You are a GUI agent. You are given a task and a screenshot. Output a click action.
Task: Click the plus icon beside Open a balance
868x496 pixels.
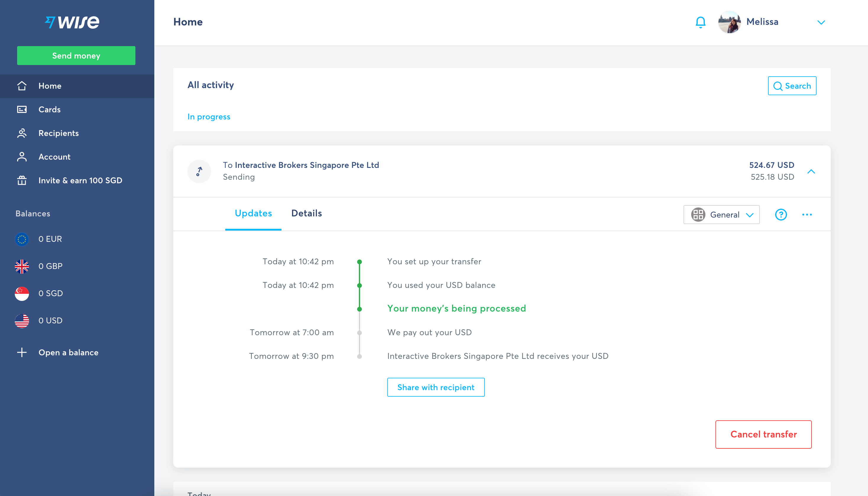click(22, 352)
